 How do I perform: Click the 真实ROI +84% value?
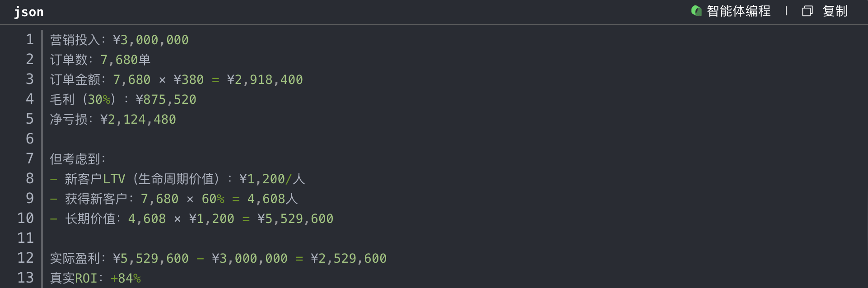tap(126, 279)
